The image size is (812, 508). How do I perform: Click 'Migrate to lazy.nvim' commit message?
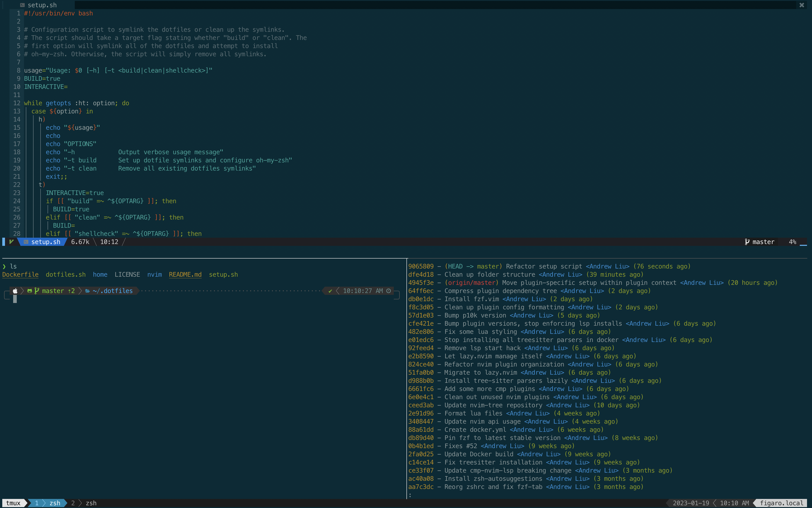[x=481, y=373]
